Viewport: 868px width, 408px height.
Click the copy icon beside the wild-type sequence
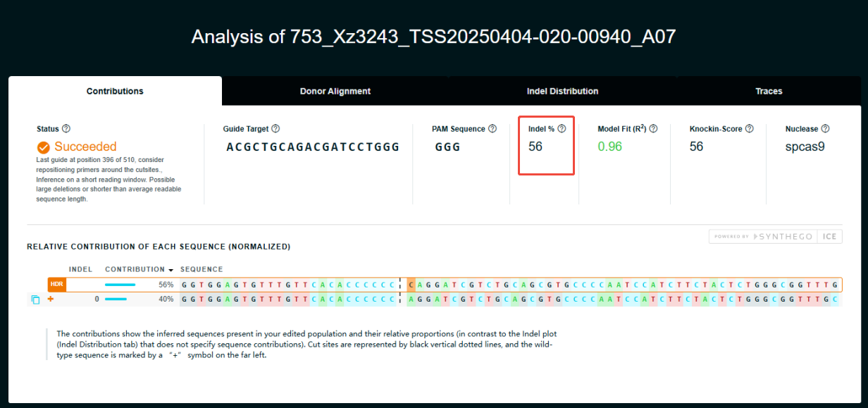pos(35,299)
